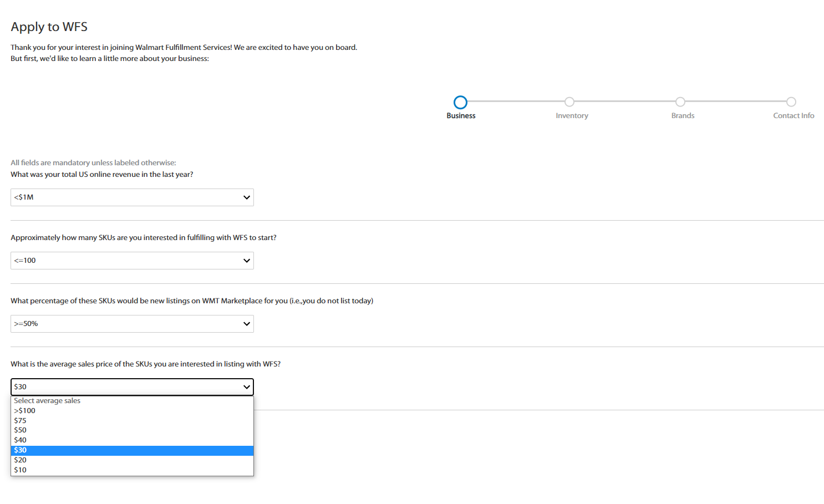The image size is (824, 504).
Task: Click the total US online revenue question
Action: coord(102,175)
